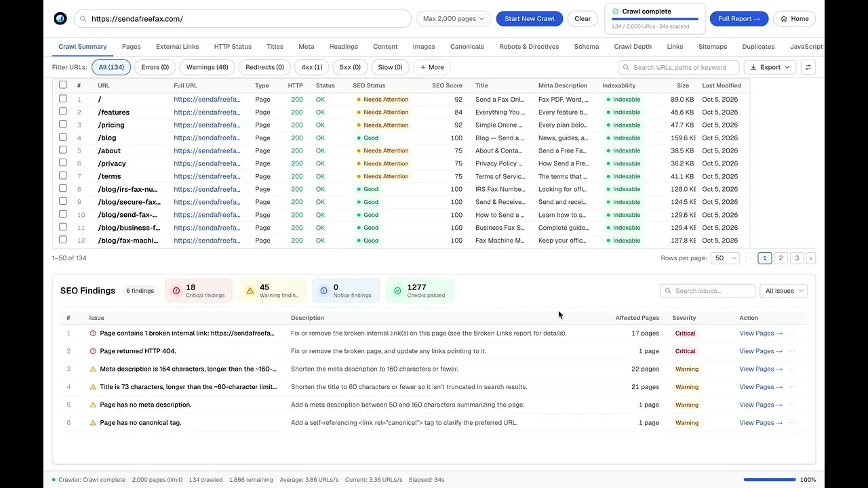The image size is (868, 488).
Task: Open the HTTP Status tab
Action: pyautogui.click(x=233, y=47)
